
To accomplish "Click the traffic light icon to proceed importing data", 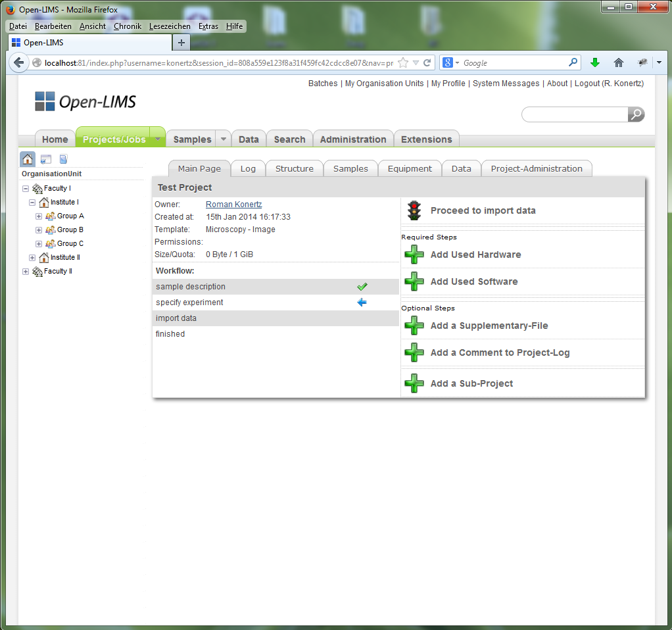I will coord(414,210).
